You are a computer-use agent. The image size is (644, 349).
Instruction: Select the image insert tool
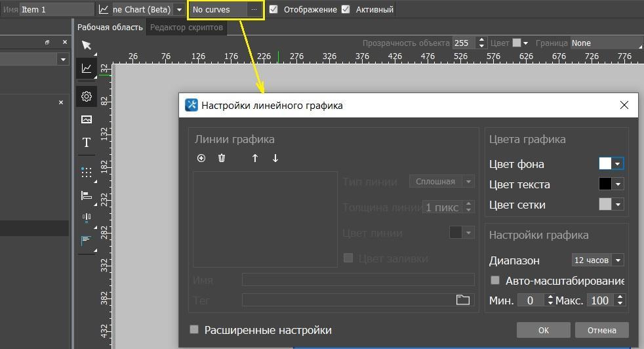[x=87, y=119]
